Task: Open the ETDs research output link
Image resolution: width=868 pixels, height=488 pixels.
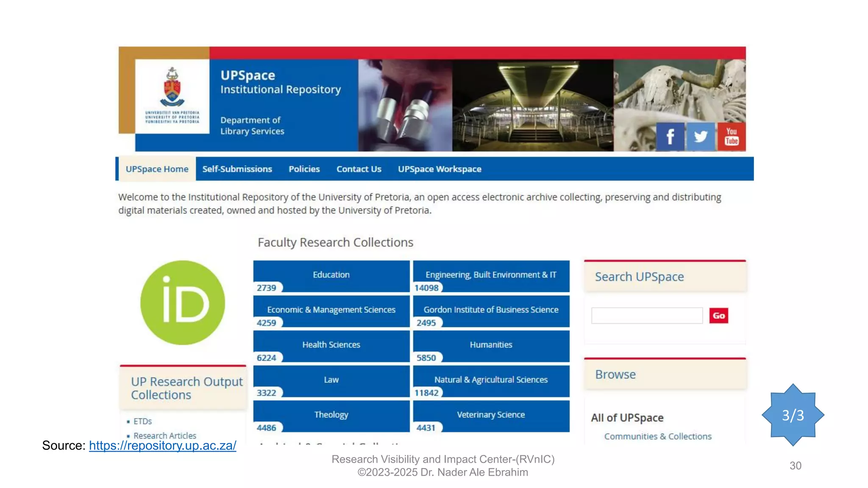Action: [142, 421]
